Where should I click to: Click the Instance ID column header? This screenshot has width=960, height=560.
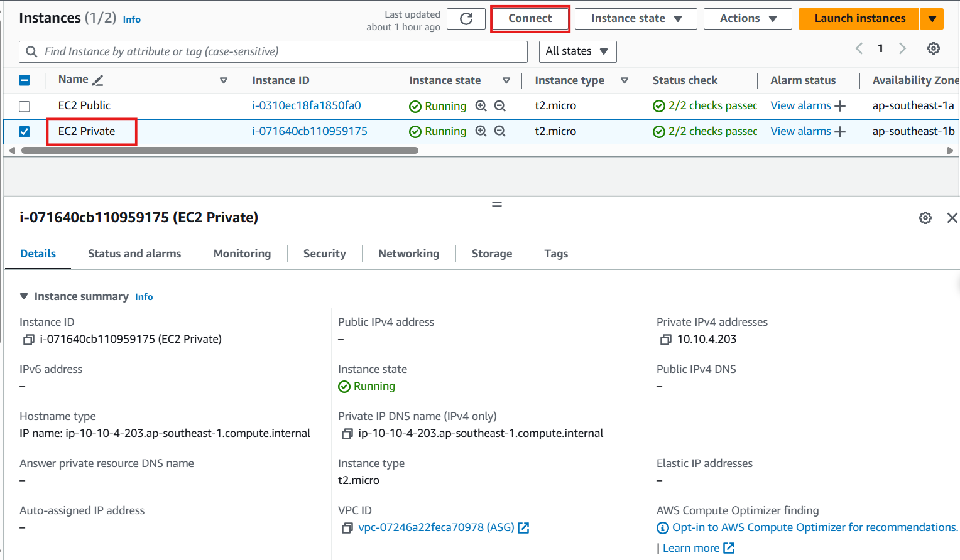point(281,80)
